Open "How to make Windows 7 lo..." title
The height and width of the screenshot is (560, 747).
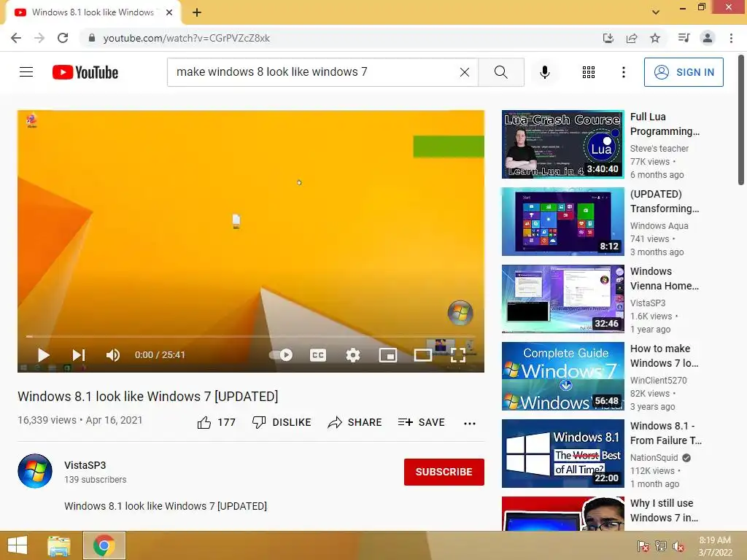(x=664, y=356)
